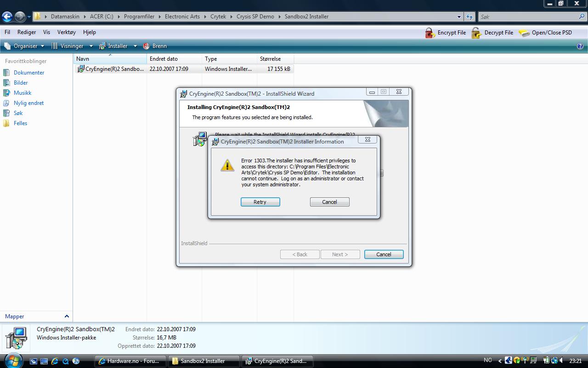This screenshot has width=588, height=368.
Task: Open recent pages dropdown beside nav arrows
Action: (x=29, y=17)
